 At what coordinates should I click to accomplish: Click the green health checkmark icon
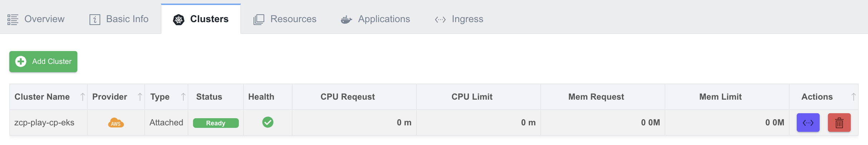pyautogui.click(x=268, y=122)
